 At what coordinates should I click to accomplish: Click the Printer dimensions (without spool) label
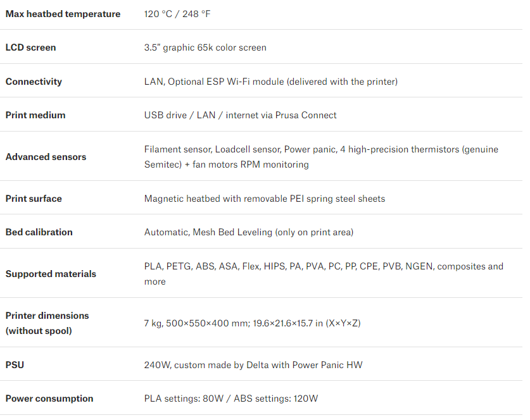pos(47,323)
